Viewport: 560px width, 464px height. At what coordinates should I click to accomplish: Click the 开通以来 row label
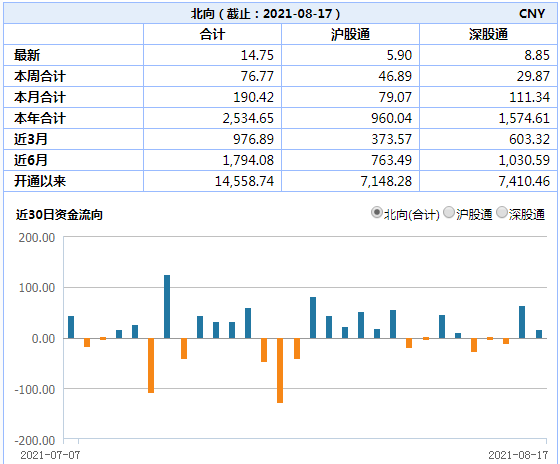point(40,181)
